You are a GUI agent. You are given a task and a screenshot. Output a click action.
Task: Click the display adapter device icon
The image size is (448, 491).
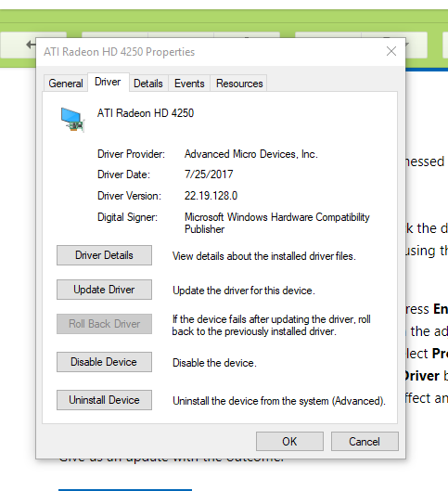72,120
